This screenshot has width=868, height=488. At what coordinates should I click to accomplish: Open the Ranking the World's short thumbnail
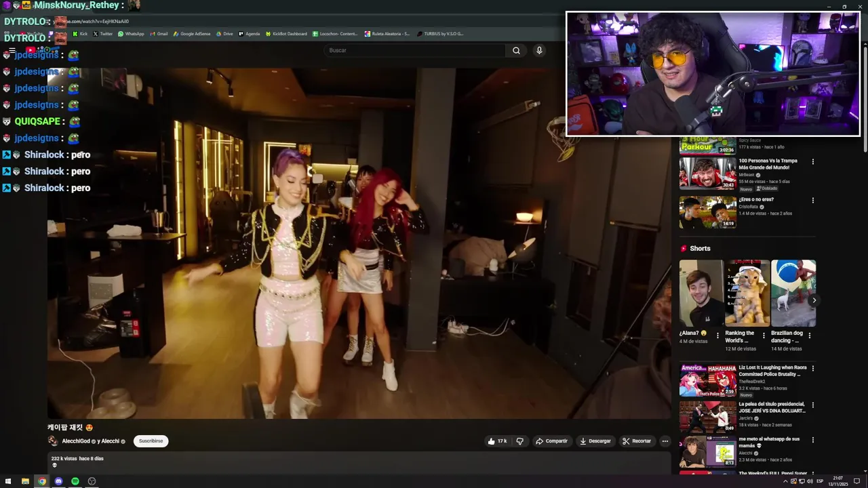coord(747,293)
